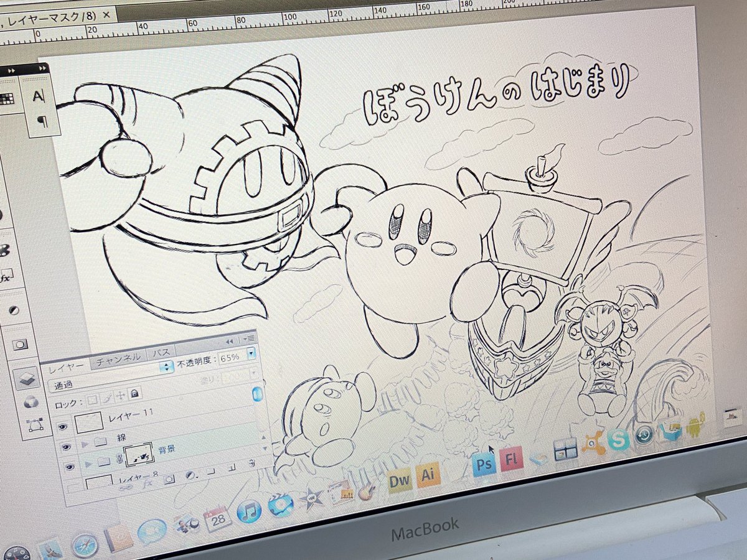This screenshot has height=560, width=747.
Task: Open Time Machine from the Dock
Action: (x=644, y=435)
